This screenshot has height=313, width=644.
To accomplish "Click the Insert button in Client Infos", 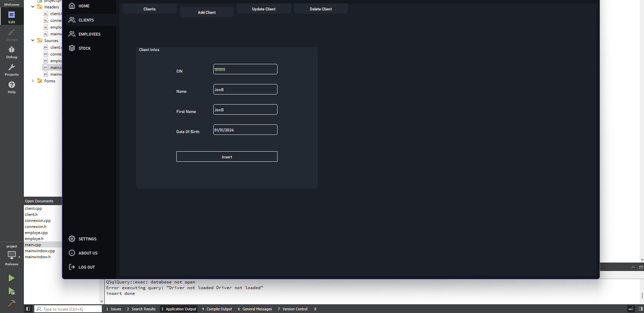I will pos(226,156).
